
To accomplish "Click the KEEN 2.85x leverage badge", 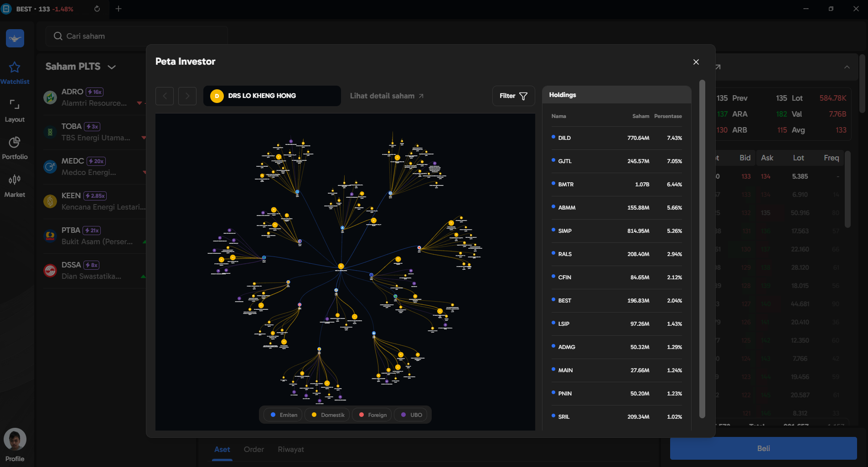I will coord(95,196).
